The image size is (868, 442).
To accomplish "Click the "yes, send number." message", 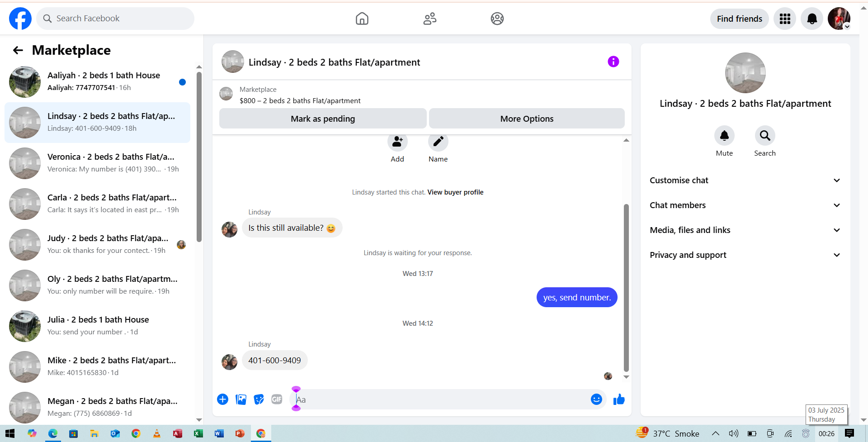I will pyautogui.click(x=577, y=297).
